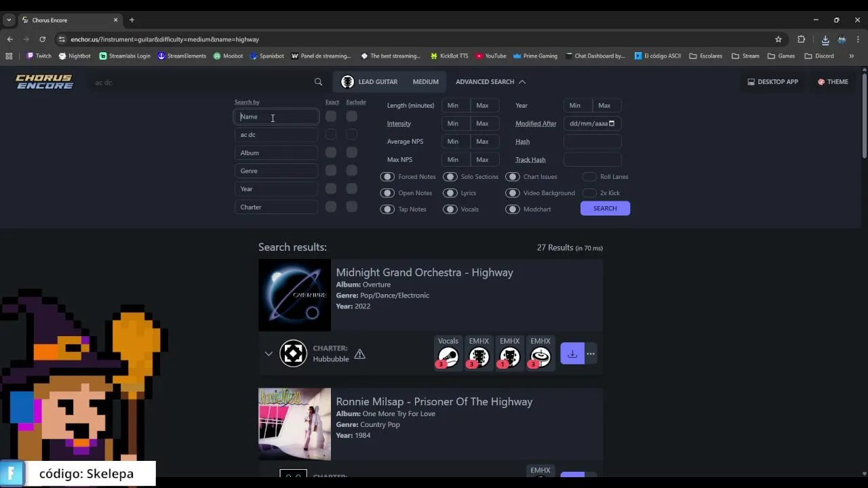Viewport: 868px width, 488px height.
Task: Open the Stream bookmarks folder
Action: point(745,56)
